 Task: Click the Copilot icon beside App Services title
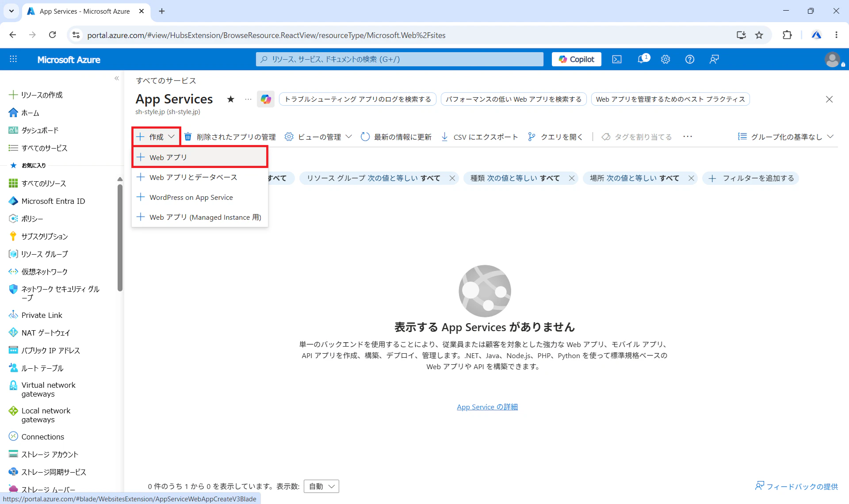[x=266, y=99]
